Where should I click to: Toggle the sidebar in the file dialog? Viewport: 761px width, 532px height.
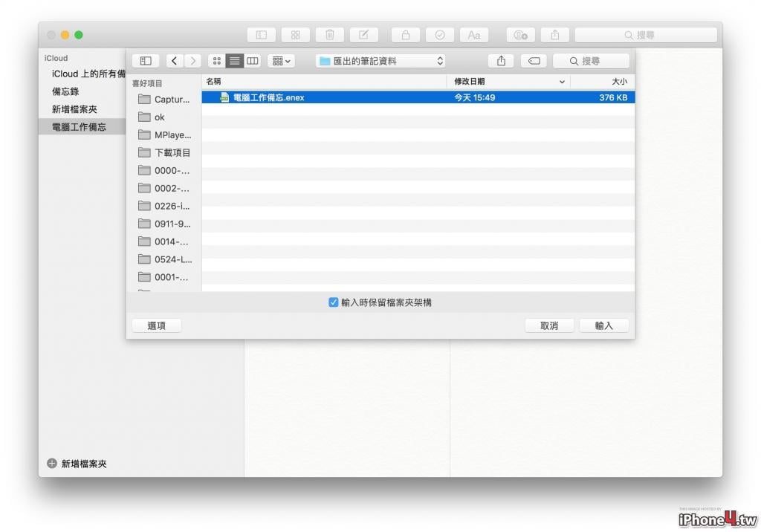(x=146, y=61)
